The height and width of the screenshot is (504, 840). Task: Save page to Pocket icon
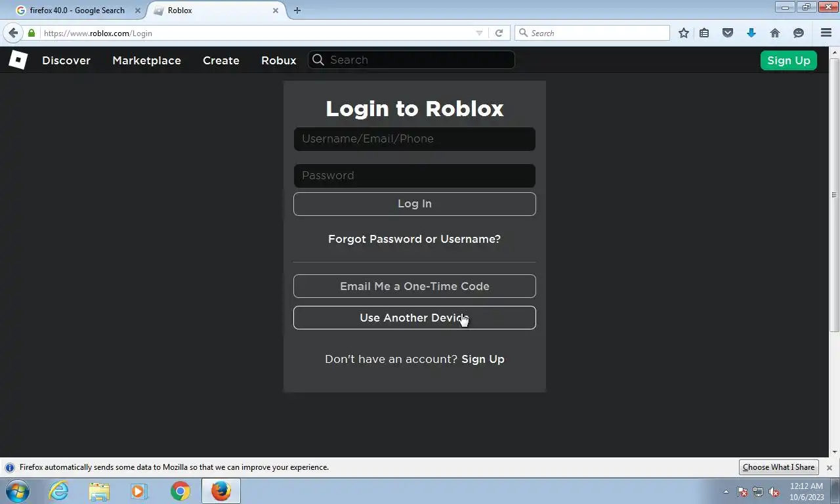pyautogui.click(x=728, y=33)
